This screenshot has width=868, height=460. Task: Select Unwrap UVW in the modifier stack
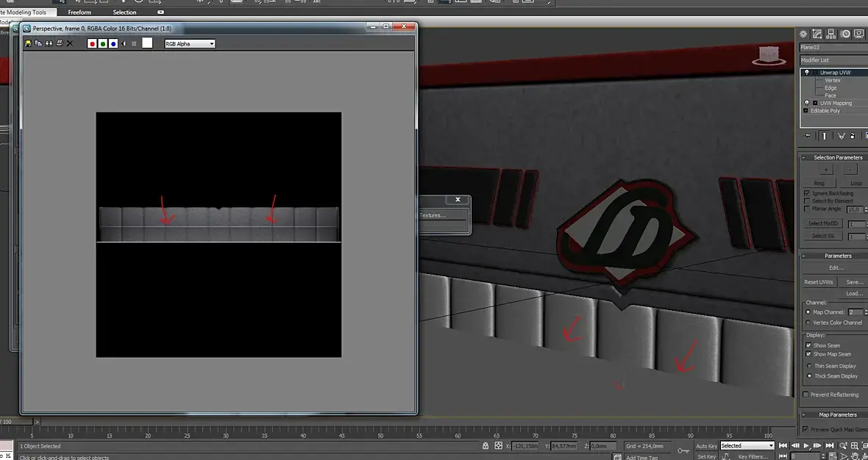tap(836, 73)
